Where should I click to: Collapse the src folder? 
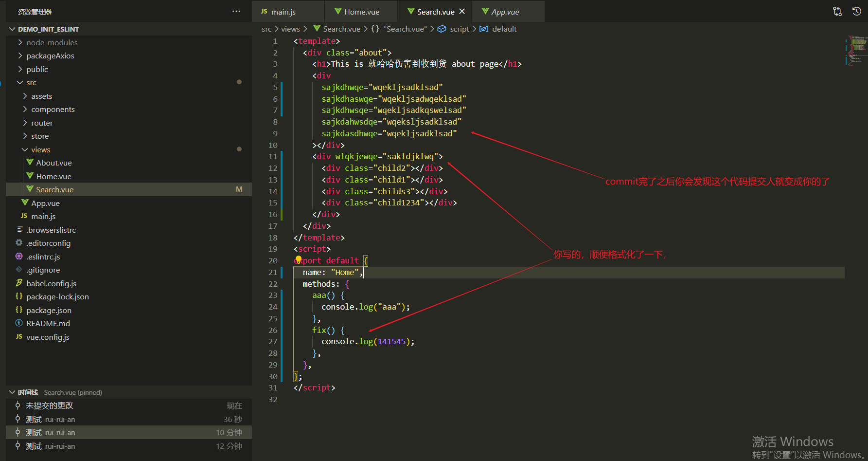20,82
